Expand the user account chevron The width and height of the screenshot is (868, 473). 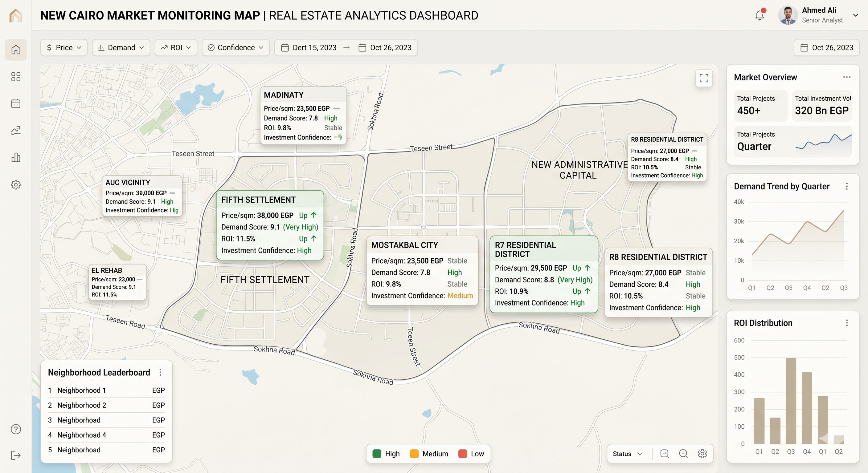pyautogui.click(x=855, y=15)
